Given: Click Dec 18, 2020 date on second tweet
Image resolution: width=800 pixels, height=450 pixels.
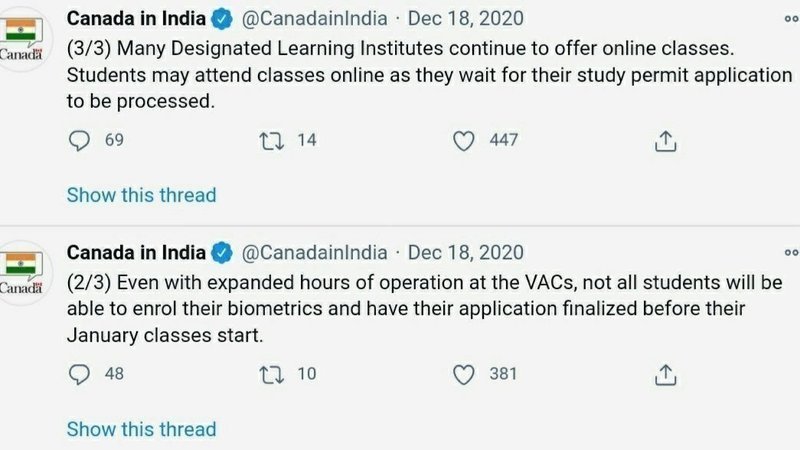Looking at the screenshot, I should (465, 252).
